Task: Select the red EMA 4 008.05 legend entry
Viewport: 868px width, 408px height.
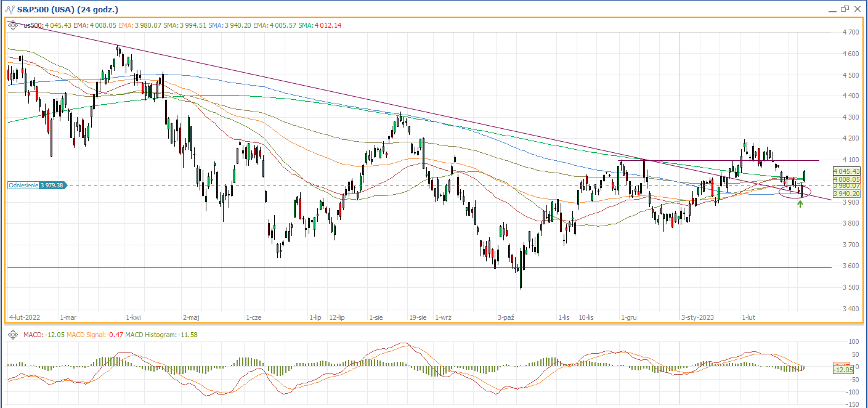Action: click(95, 25)
